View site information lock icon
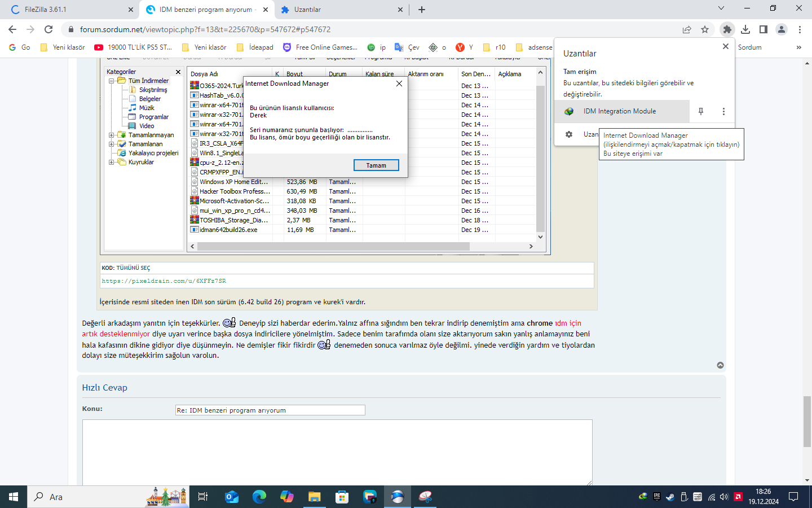The height and width of the screenshot is (508, 812). click(x=70, y=29)
